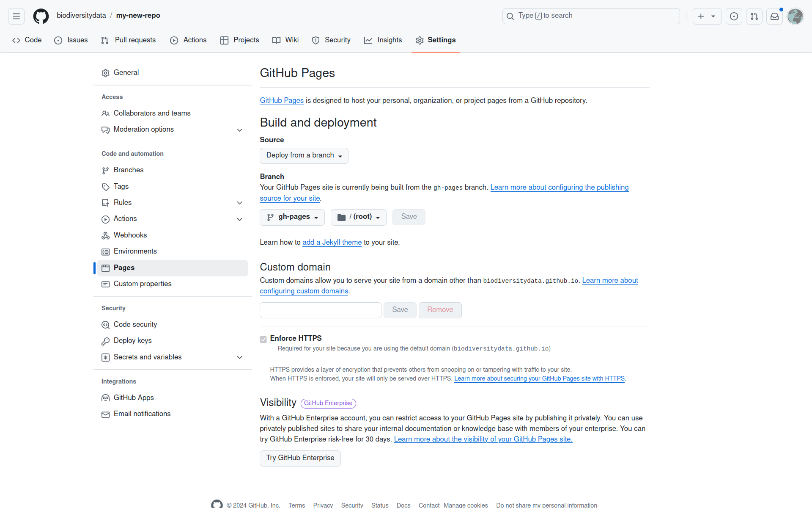Open the recent activity clock icon
The height and width of the screenshot is (508, 812).
coord(734,16)
